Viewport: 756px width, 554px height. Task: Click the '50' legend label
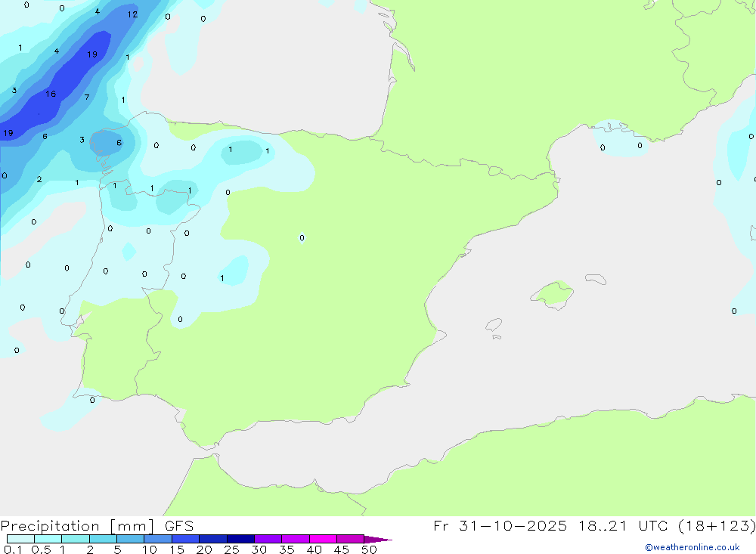(369, 549)
